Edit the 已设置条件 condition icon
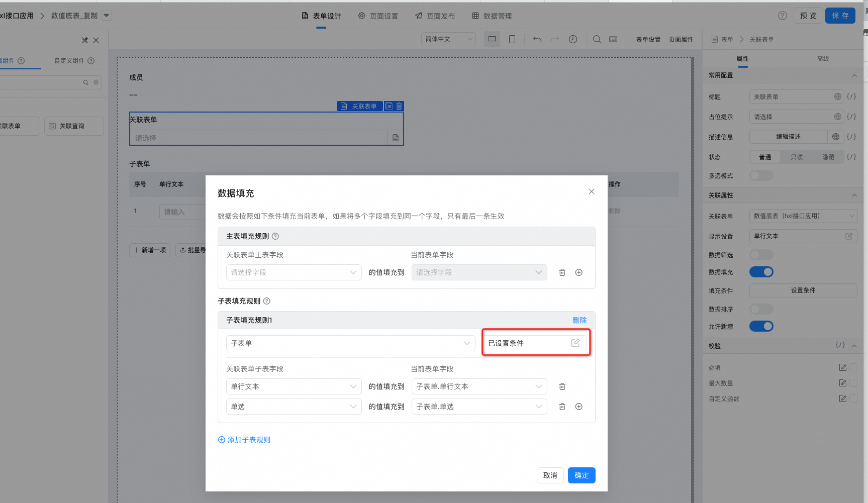This screenshot has height=503, width=868. tap(575, 343)
